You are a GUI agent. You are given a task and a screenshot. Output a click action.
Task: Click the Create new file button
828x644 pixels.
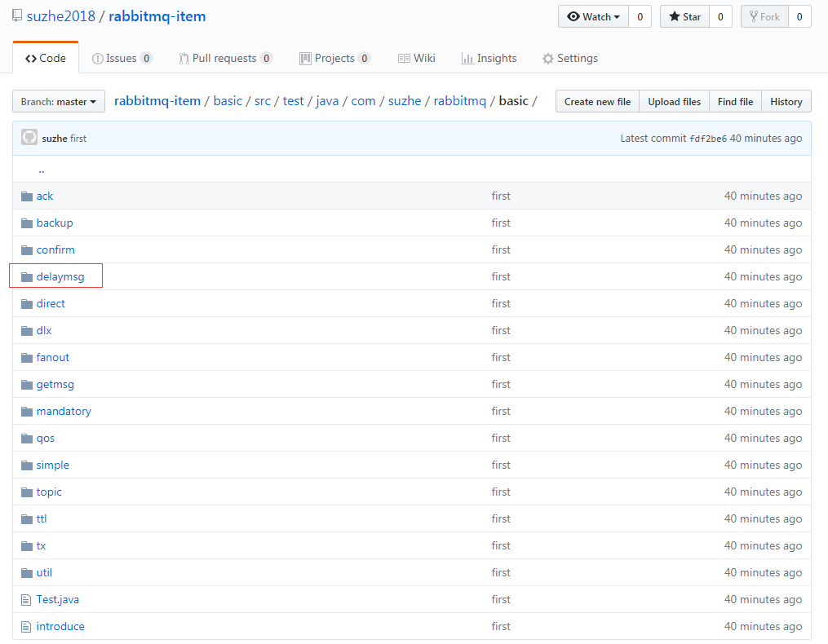596,101
